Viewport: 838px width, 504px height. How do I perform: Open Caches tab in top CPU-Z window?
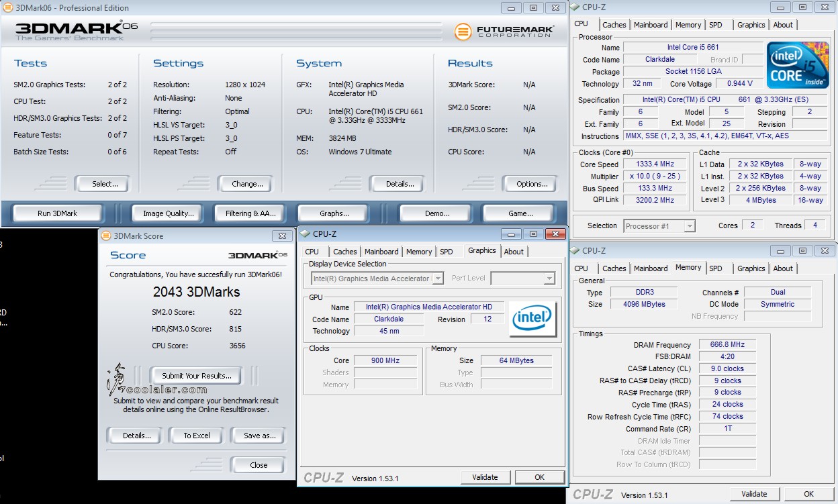[x=614, y=25]
